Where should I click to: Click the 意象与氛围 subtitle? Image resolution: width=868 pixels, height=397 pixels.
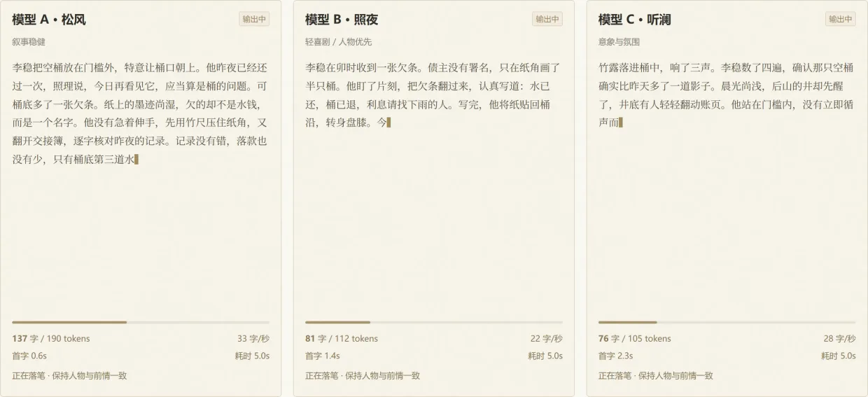pyautogui.click(x=619, y=42)
